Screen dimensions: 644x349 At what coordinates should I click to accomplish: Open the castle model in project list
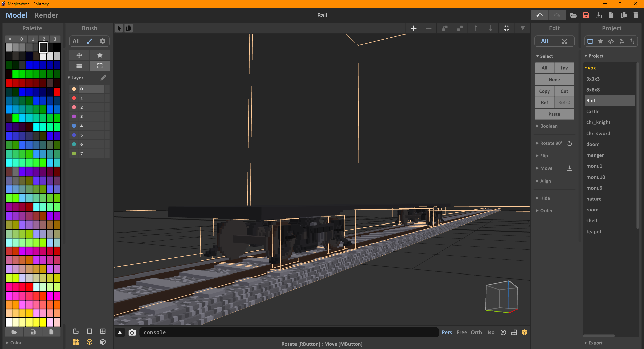593,111
